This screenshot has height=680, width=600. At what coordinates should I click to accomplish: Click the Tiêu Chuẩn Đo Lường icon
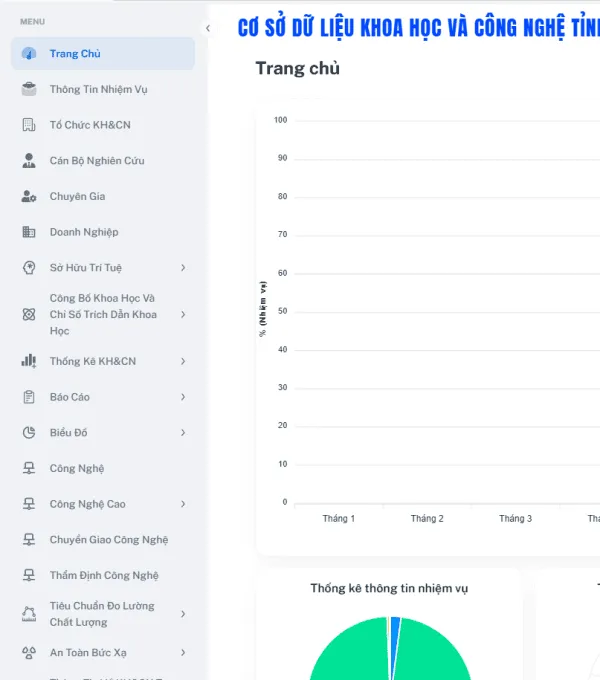[x=29, y=614]
